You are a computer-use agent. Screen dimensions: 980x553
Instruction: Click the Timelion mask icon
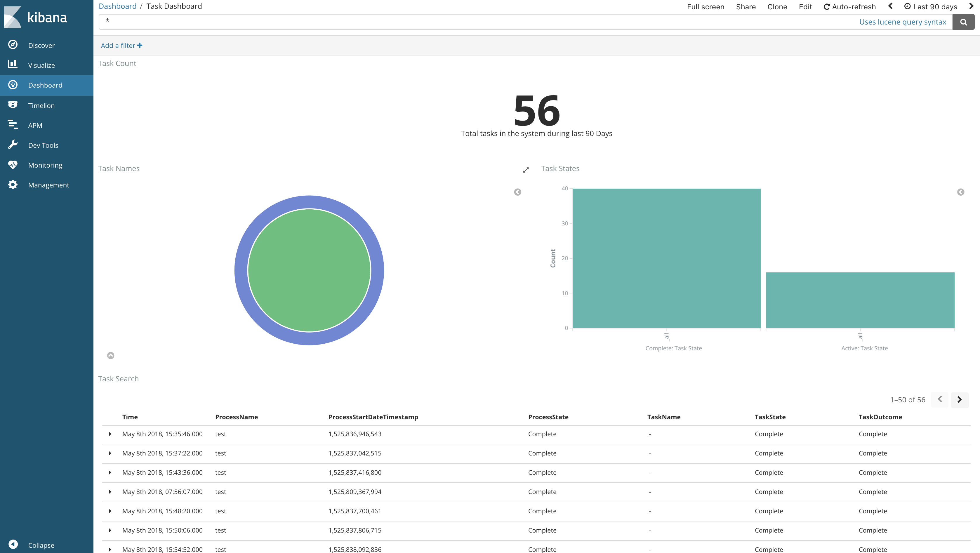point(13,105)
